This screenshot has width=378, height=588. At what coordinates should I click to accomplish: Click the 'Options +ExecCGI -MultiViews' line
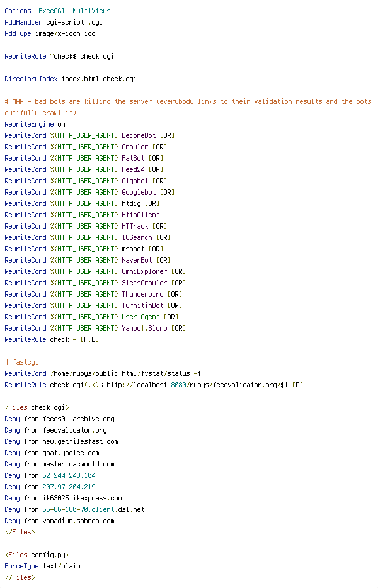click(x=57, y=11)
